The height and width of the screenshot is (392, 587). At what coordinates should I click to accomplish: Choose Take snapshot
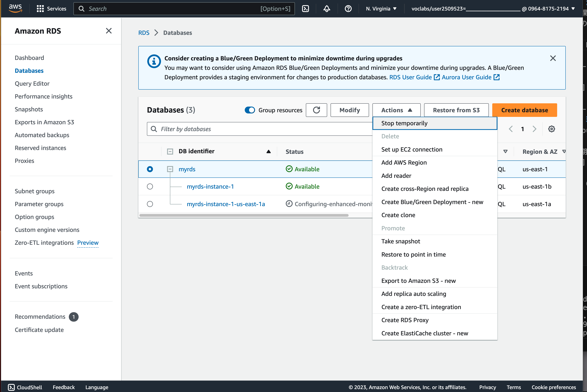pyautogui.click(x=435, y=241)
